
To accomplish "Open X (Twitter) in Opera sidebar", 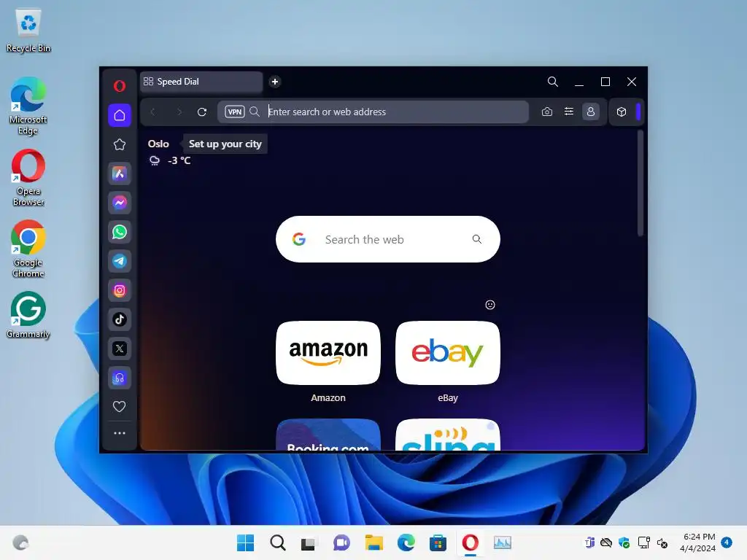I will click(120, 349).
